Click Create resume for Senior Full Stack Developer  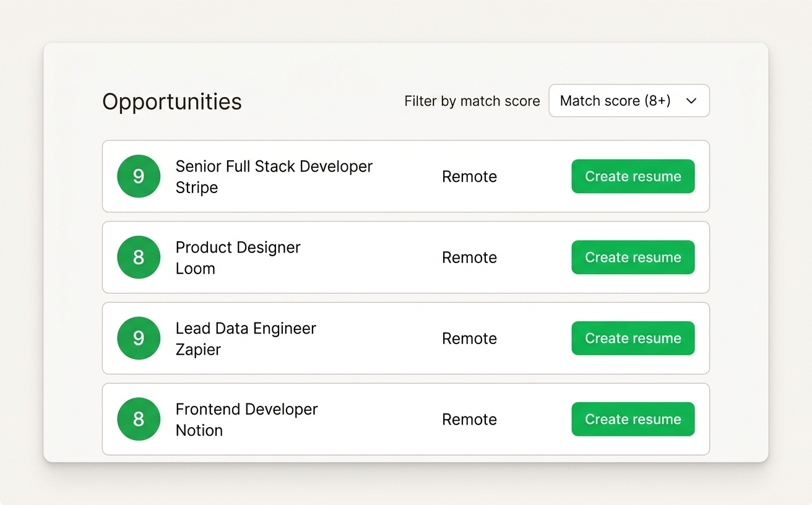click(633, 176)
